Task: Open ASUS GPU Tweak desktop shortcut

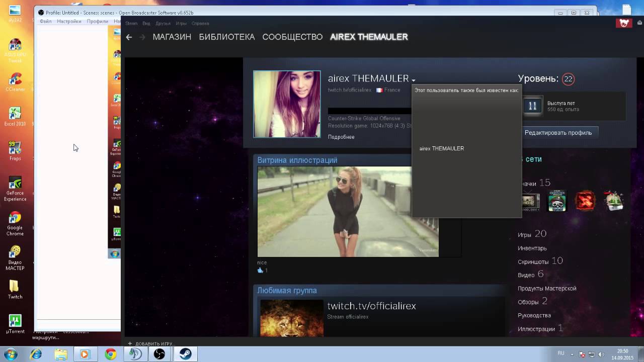Action: click(15, 51)
